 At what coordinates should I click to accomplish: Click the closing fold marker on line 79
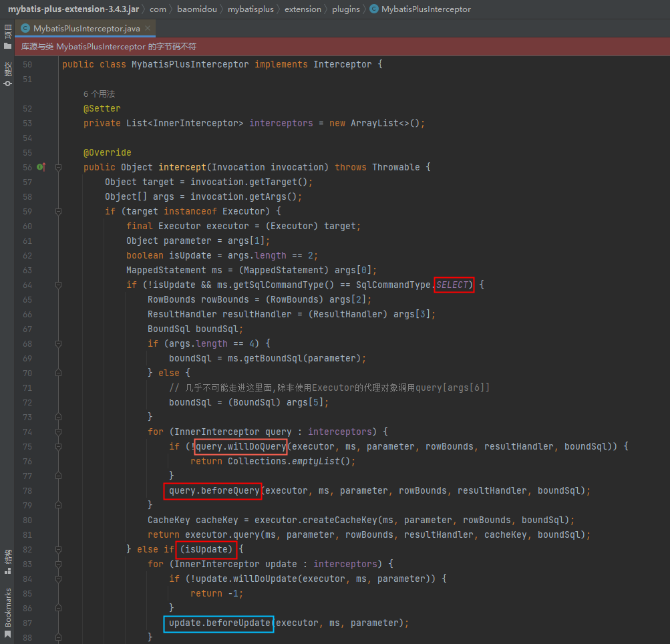tap(59, 506)
